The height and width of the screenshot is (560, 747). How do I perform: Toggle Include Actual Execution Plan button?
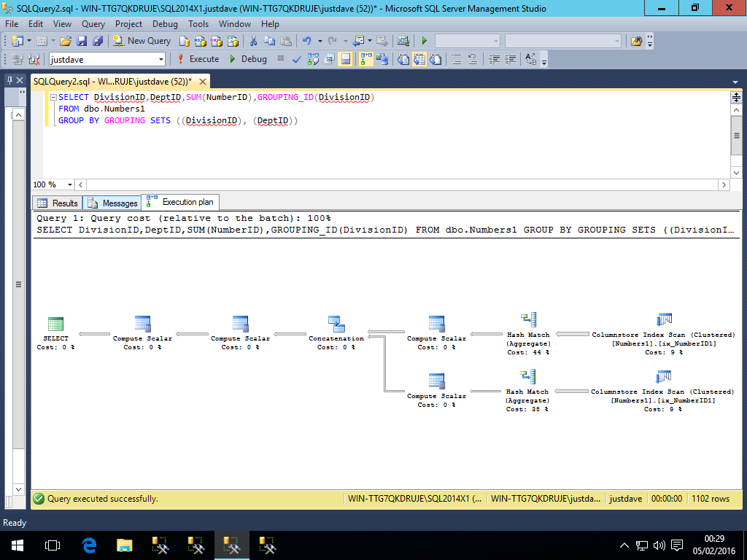coord(365,59)
